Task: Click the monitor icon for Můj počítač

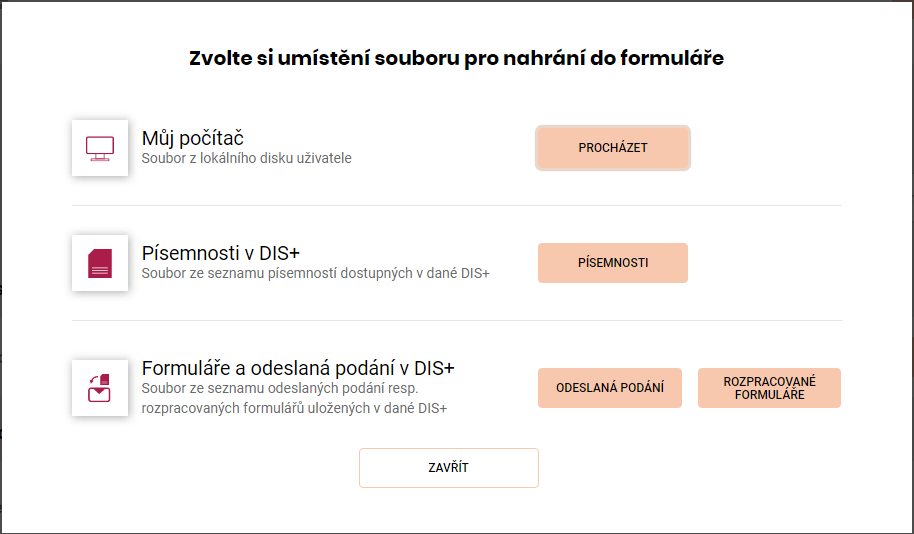Action: [100, 148]
